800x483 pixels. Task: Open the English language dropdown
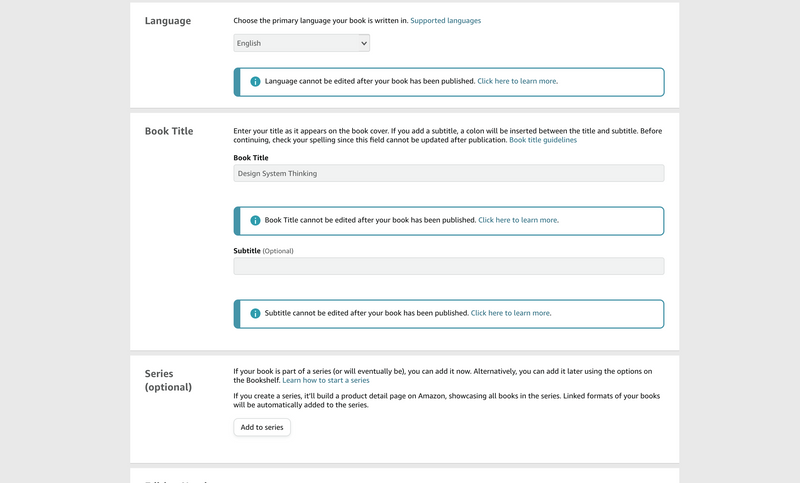click(x=302, y=43)
